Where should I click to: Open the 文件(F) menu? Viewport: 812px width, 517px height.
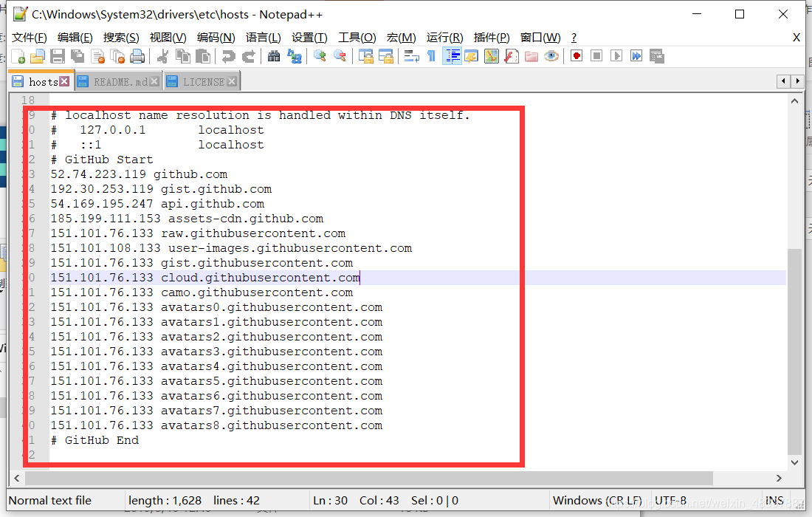pos(29,38)
